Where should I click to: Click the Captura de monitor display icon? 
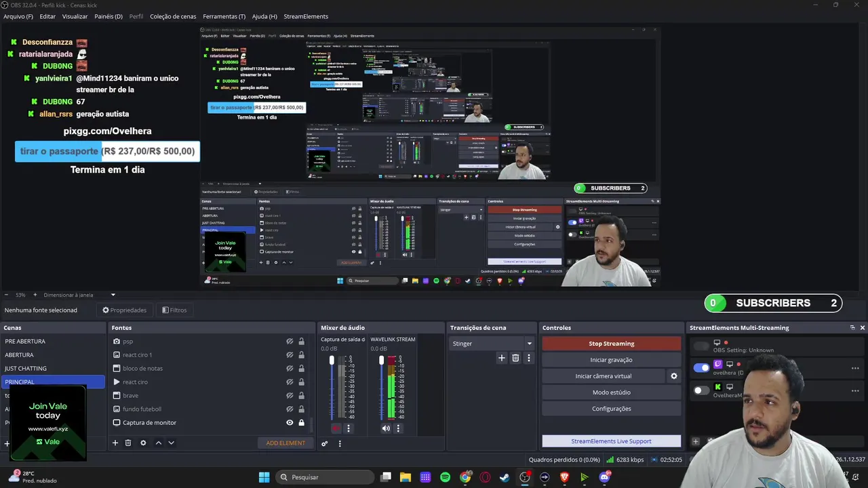click(x=117, y=423)
